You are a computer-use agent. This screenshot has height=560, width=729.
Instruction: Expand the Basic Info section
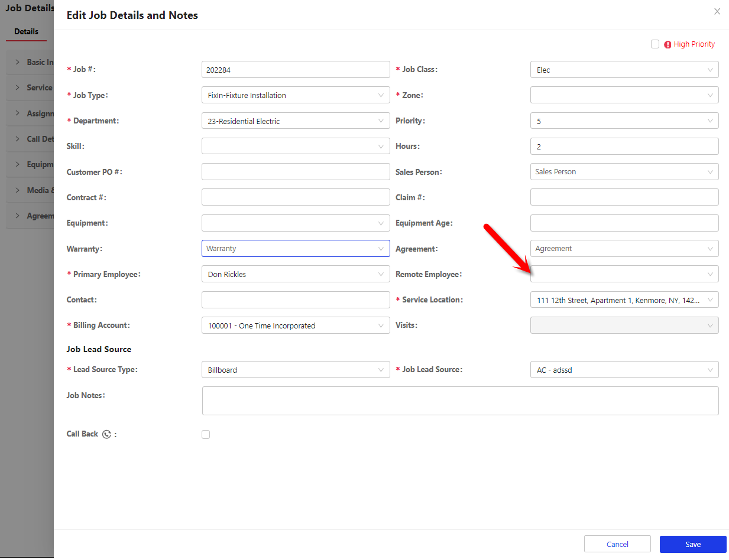tap(35, 62)
